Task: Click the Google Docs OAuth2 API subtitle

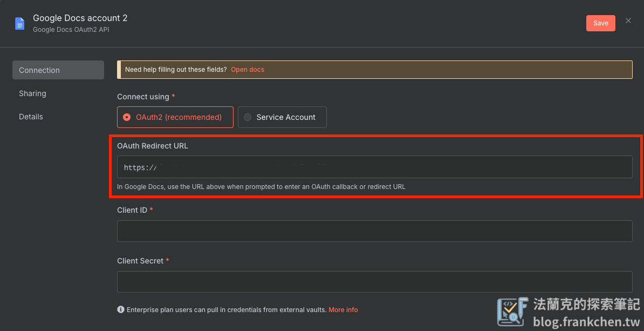Action: [71, 30]
